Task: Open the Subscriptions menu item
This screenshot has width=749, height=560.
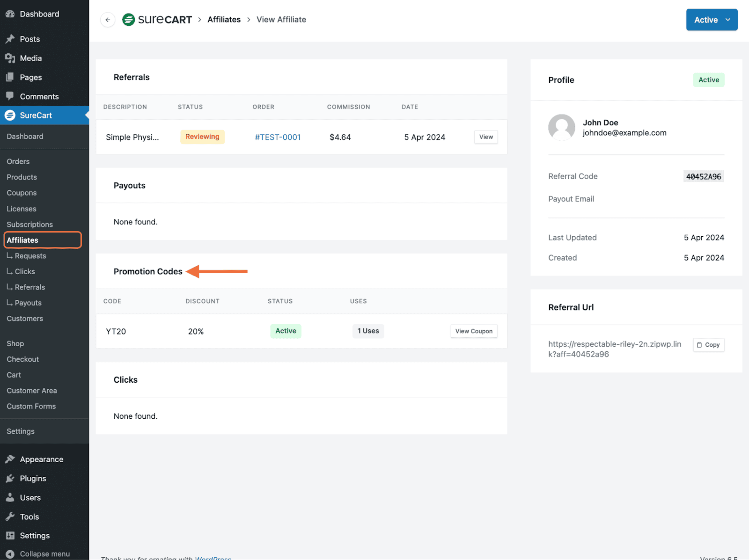Action: point(29,224)
